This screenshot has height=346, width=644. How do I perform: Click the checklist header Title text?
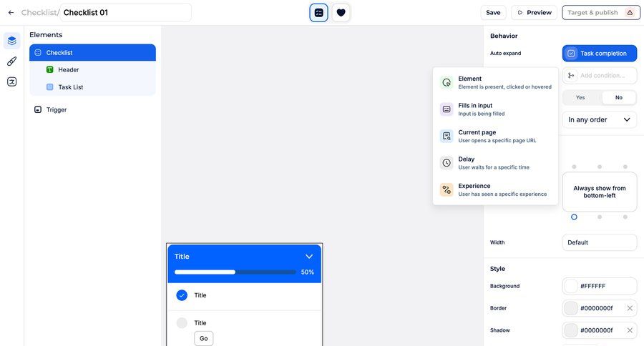click(x=182, y=257)
